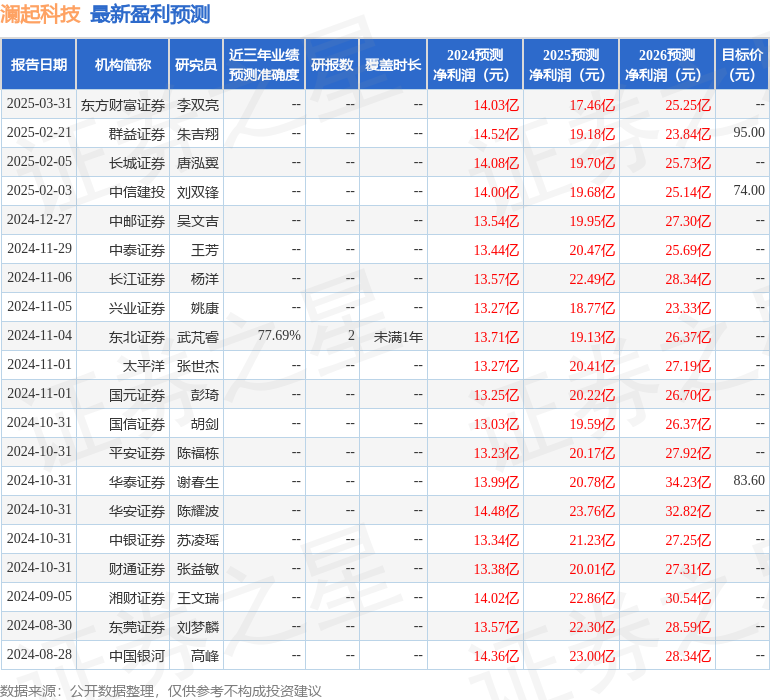Image resolution: width=770 pixels, height=700 pixels.
Task: Click the 近三年业绩预测准确度 column header
Action: point(264,64)
